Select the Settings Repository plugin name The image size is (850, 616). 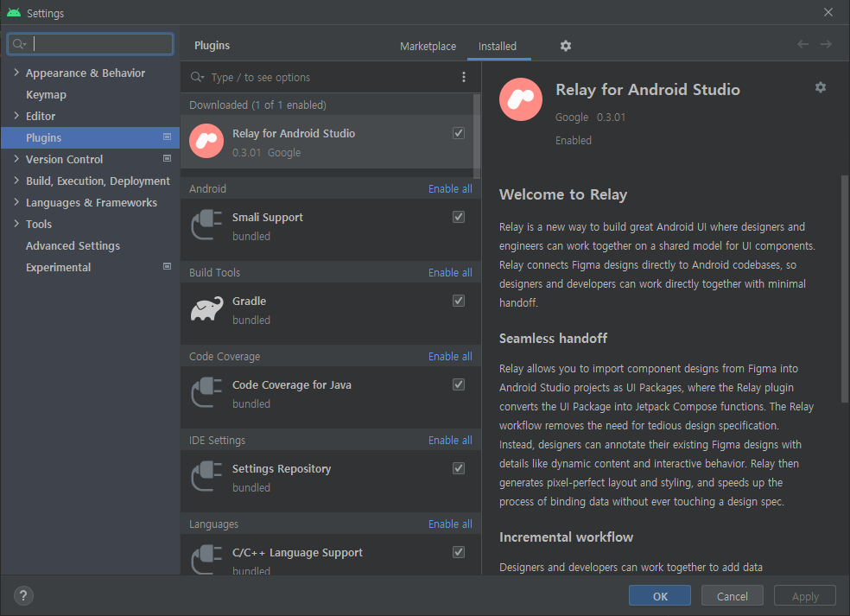pyautogui.click(x=282, y=468)
